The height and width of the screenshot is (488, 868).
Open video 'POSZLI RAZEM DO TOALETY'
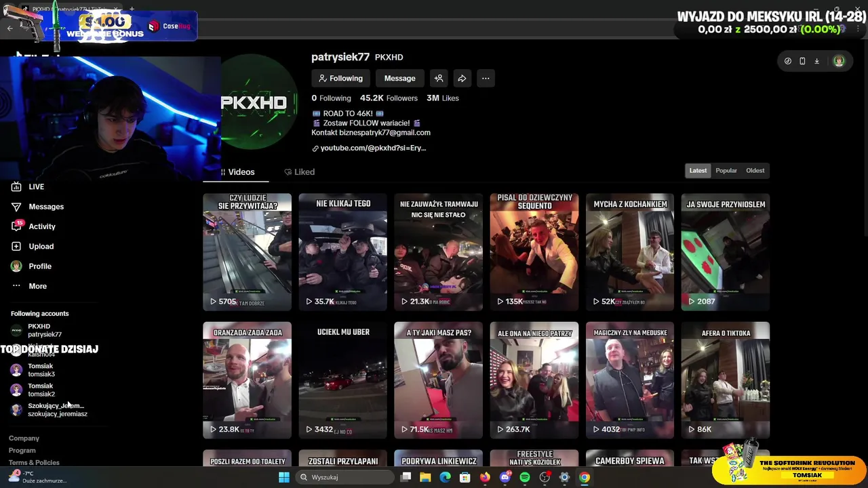click(247, 459)
